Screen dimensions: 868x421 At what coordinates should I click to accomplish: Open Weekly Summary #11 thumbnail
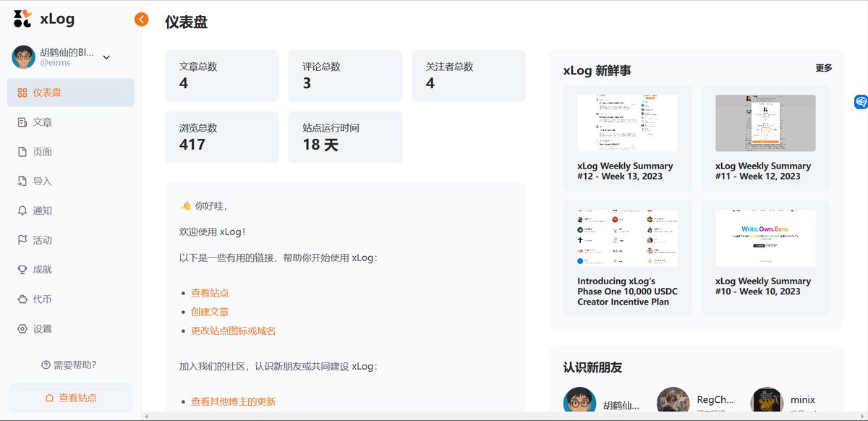coord(765,123)
